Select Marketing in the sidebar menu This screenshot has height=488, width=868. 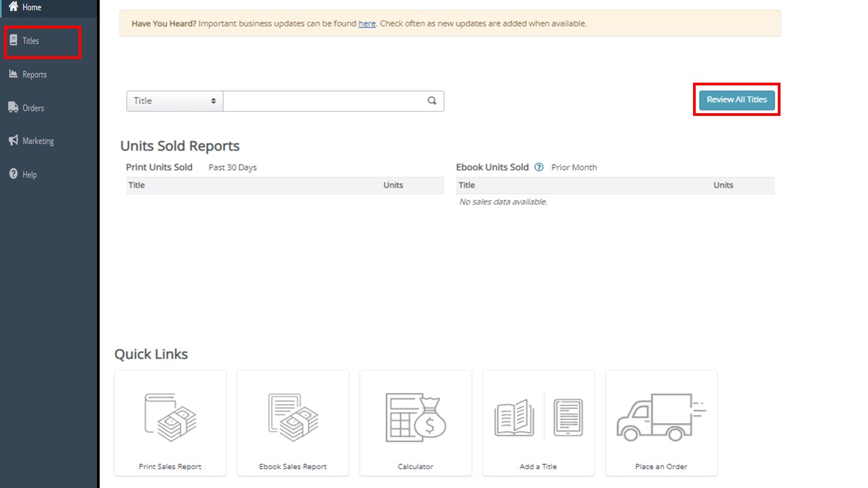(x=38, y=141)
